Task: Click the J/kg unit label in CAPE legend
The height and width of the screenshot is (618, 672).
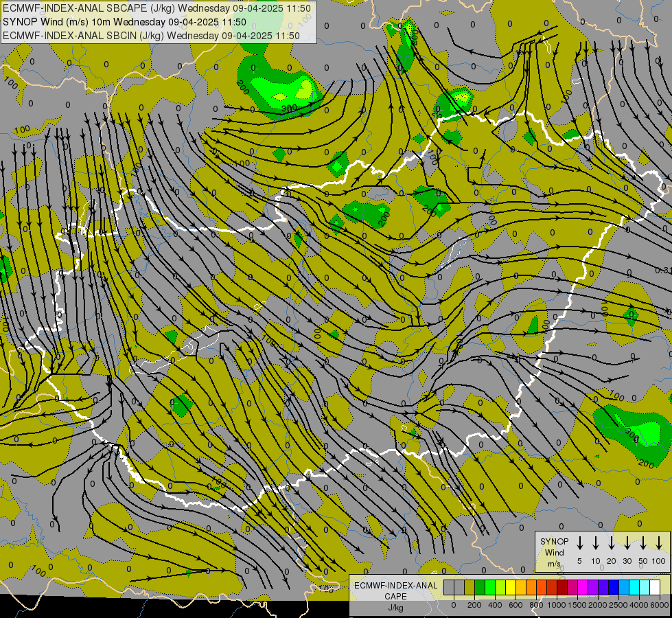Action: click(395, 608)
